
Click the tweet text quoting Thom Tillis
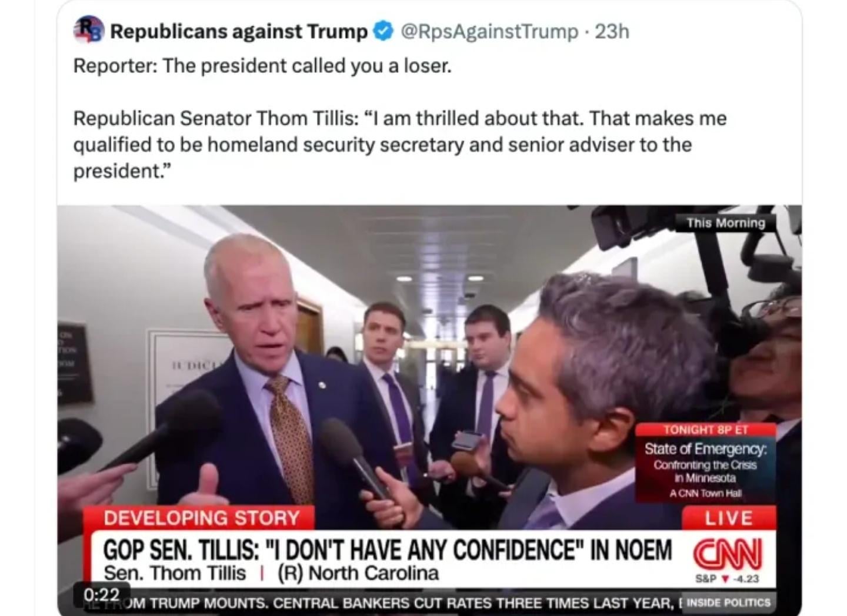coord(400,145)
